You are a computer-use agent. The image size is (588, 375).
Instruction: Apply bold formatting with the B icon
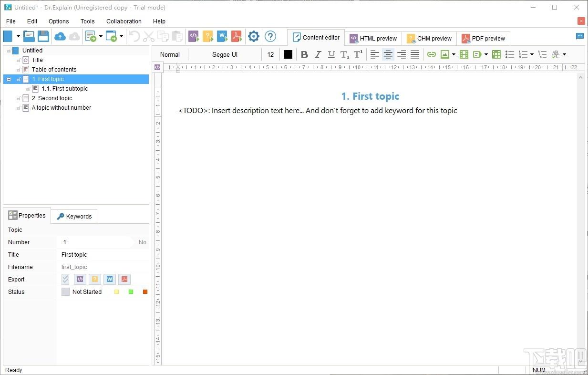tap(304, 54)
